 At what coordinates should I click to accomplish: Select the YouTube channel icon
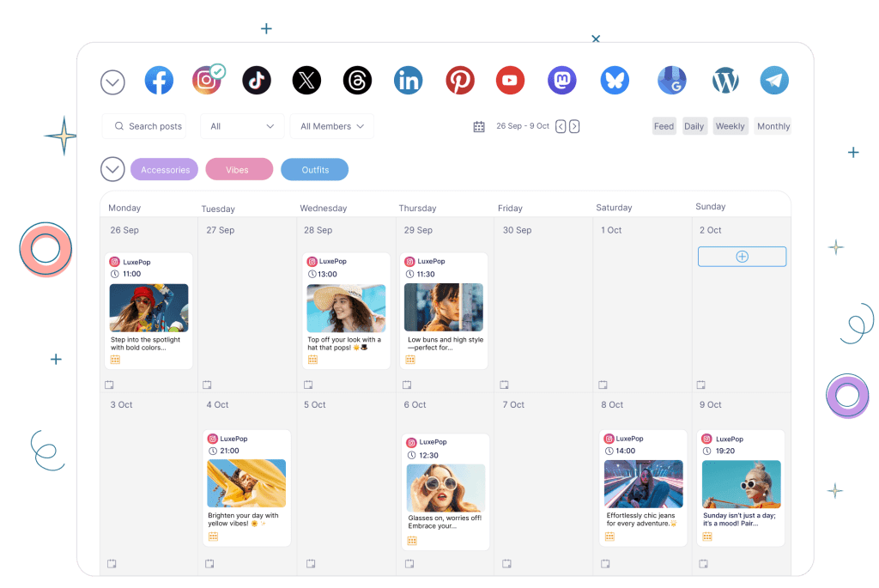pyautogui.click(x=510, y=80)
